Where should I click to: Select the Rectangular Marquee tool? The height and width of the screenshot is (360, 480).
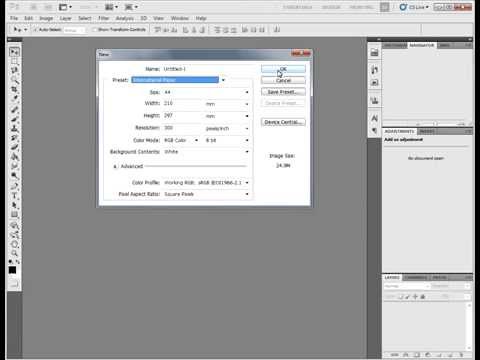pos(14,61)
